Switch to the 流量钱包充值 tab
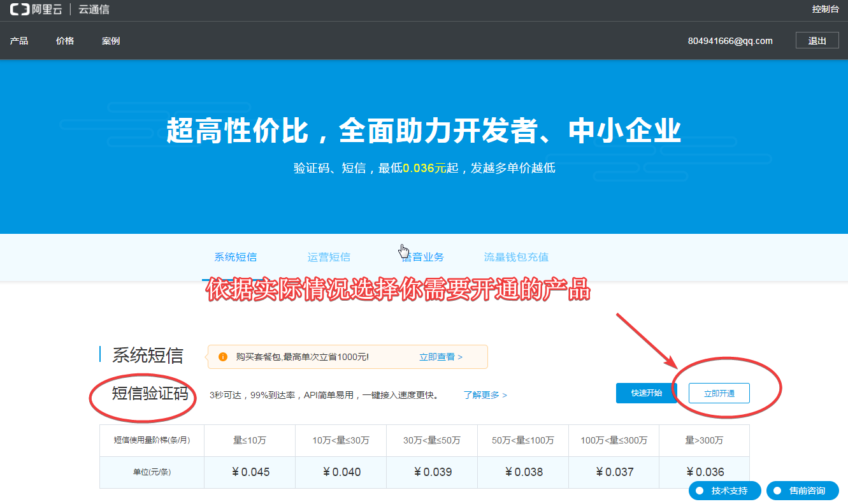848x504 pixels. (x=516, y=257)
